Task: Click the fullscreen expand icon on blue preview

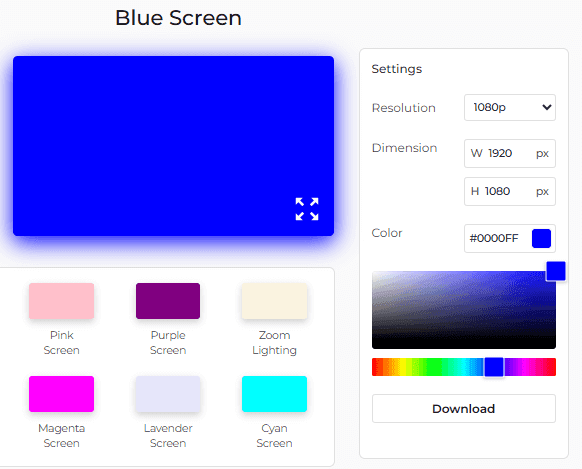Action: [307, 209]
